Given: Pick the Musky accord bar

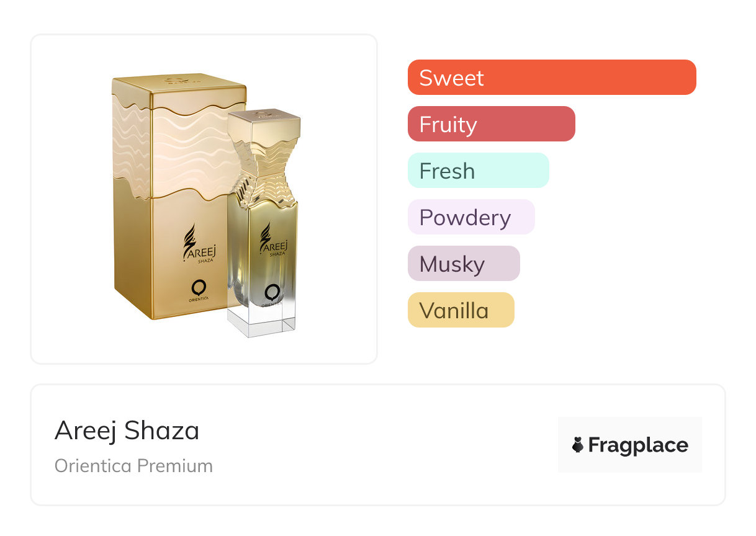Looking at the screenshot, I should pyautogui.click(x=463, y=264).
